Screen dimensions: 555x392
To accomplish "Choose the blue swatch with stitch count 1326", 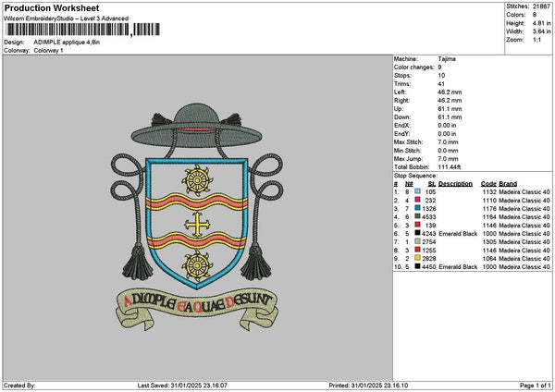I will 418,208.
